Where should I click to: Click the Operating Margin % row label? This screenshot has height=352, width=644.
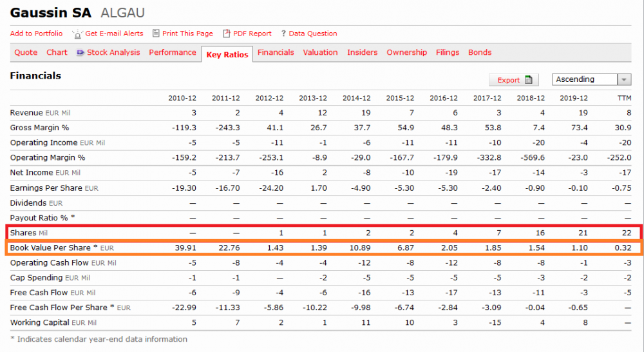coord(48,157)
